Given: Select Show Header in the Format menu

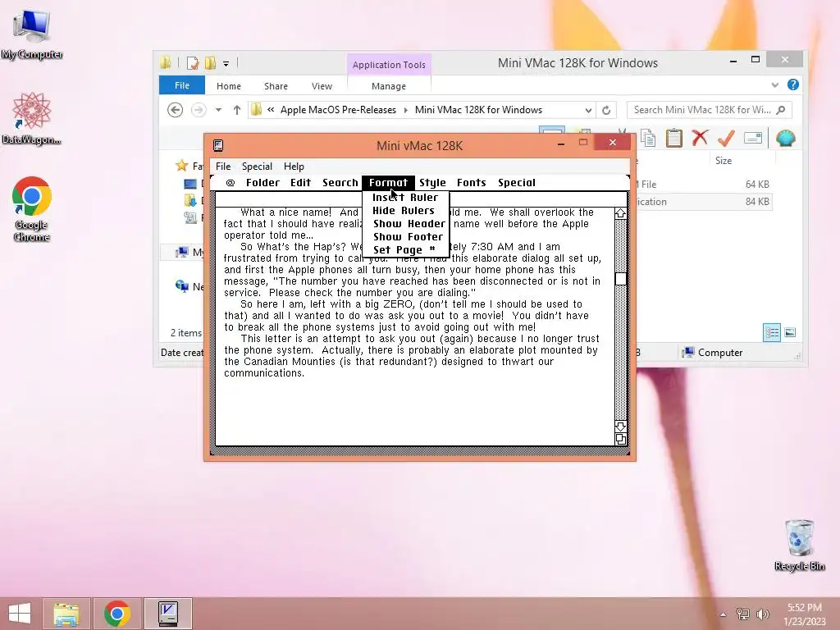Looking at the screenshot, I should (x=409, y=224).
